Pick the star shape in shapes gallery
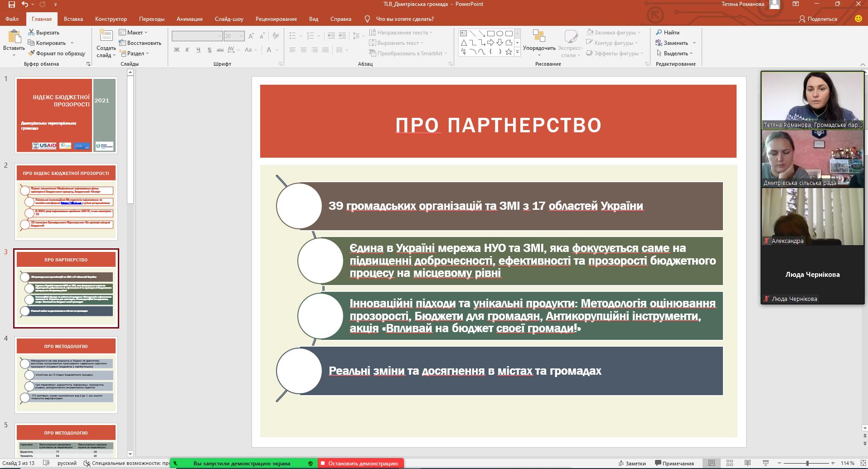868x469 pixels. click(x=509, y=52)
